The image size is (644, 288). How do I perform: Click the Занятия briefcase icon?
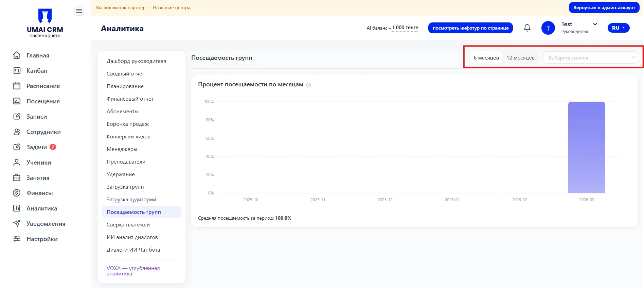pyautogui.click(x=17, y=177)
